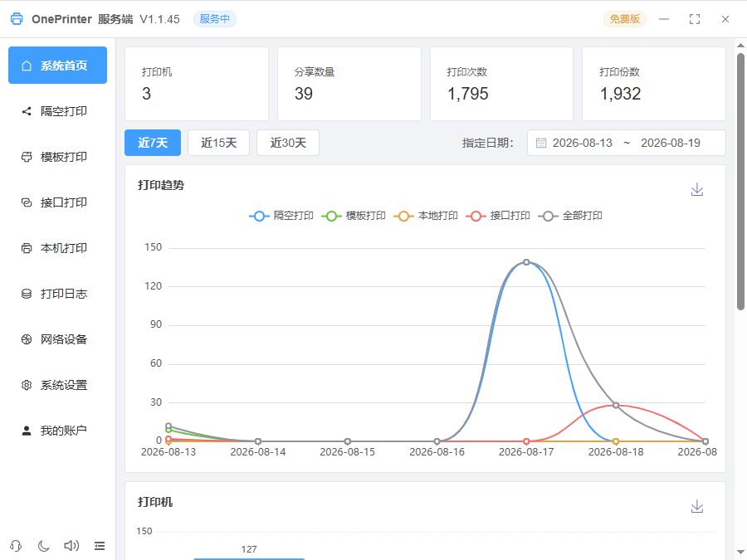Screen dimensions: 747x560
Task: Click the scrollbar down arrow
Action: pyautogui.click(x=740, y=553)
